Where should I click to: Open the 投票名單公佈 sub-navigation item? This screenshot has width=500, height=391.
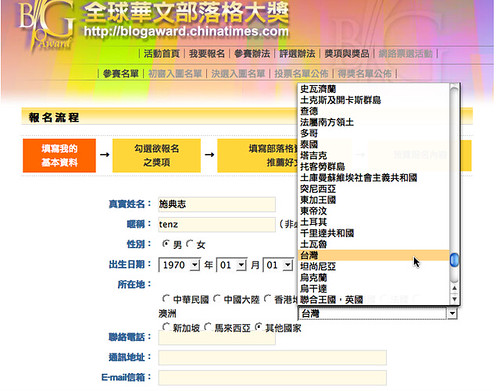(302, 74)
